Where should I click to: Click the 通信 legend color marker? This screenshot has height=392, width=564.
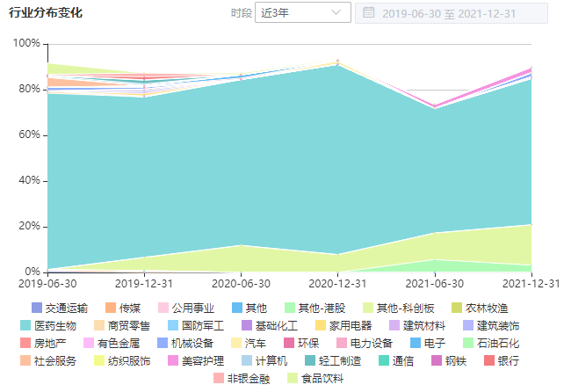[384, 361]
